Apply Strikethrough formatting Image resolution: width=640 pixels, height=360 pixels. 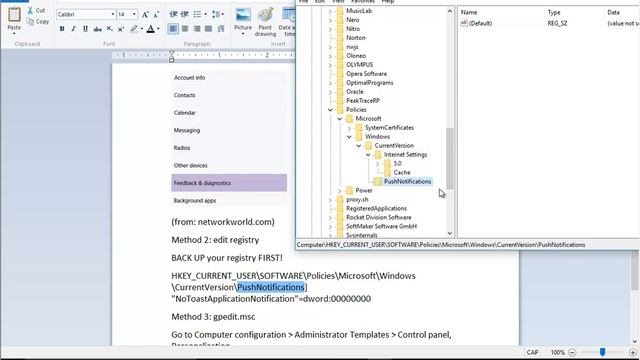coord(97,29)
